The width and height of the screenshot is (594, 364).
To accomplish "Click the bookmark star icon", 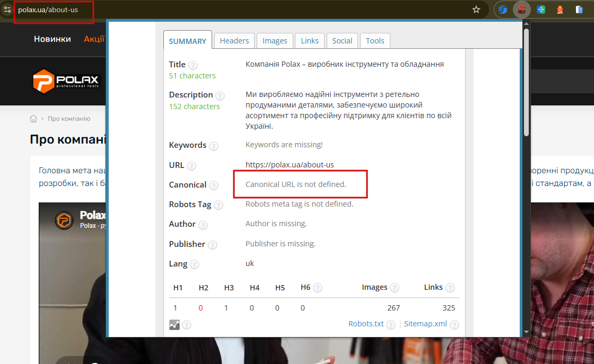I will (476, 10).
